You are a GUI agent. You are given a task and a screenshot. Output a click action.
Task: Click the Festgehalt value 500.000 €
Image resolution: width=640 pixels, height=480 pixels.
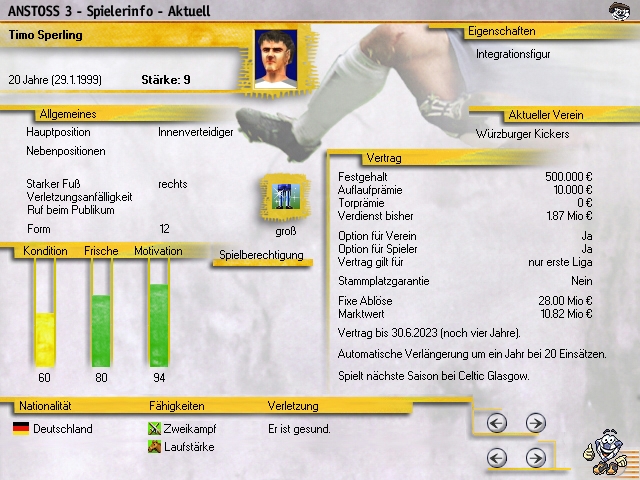pyautogui.click(x=569, y=177)
